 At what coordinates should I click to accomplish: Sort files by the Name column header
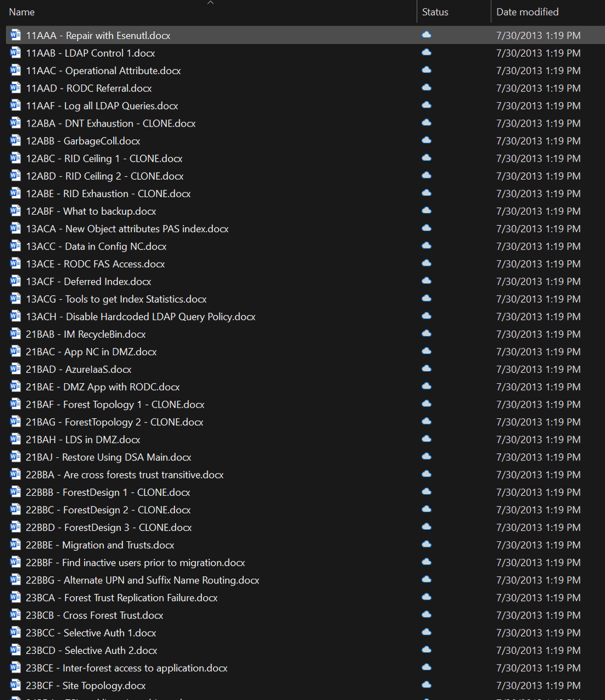(22, 12)
